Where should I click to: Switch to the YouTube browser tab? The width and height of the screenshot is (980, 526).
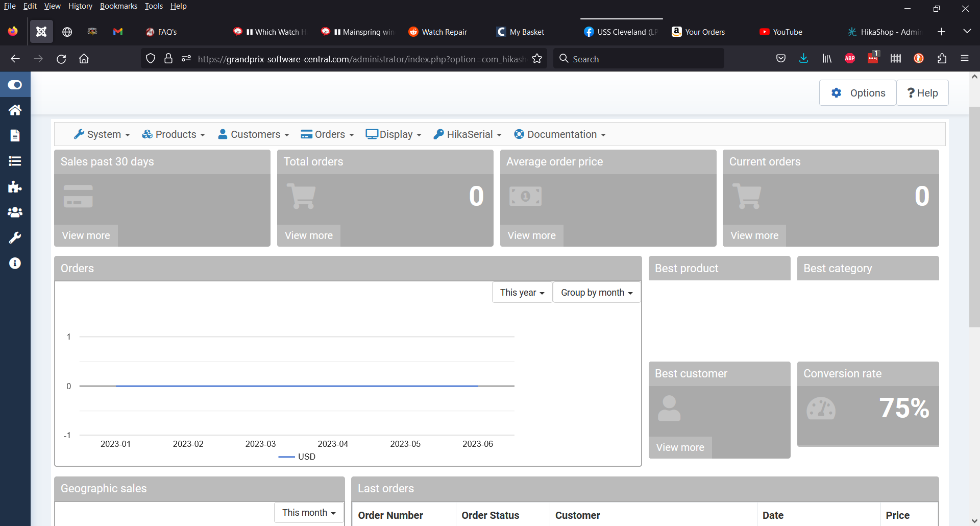(787, 32)
